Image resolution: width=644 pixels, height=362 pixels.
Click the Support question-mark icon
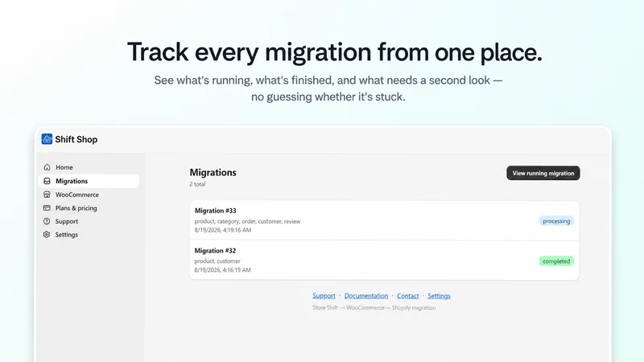[x=47, y=221]
